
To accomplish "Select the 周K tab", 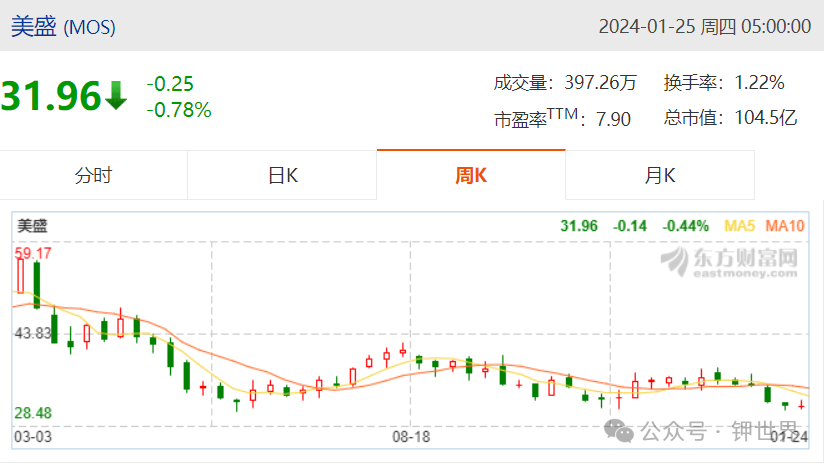I will [x=471, y=175].
